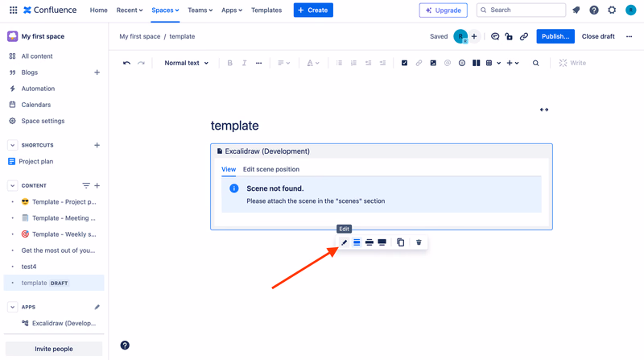This screenshot has height=360, width=644.
Task: Open the app switcher grid icon
Action: coord(13,10)
